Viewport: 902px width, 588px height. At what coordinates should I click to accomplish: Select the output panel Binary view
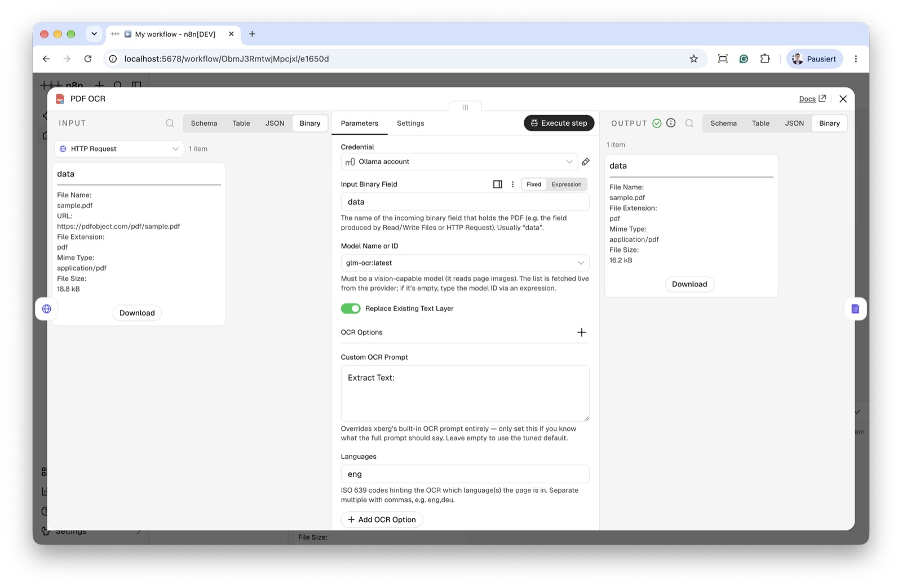click(829, 123)
